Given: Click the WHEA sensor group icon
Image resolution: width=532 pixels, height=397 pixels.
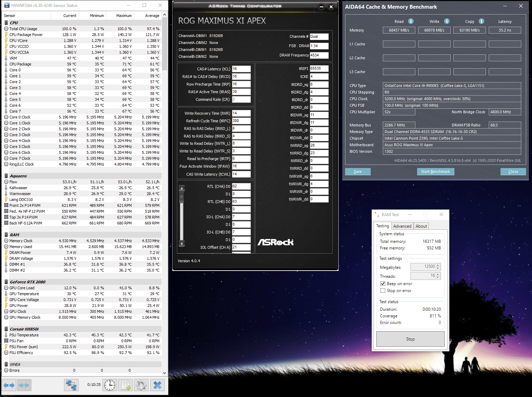Looking at the screenshot, I should tap(6, 364).
